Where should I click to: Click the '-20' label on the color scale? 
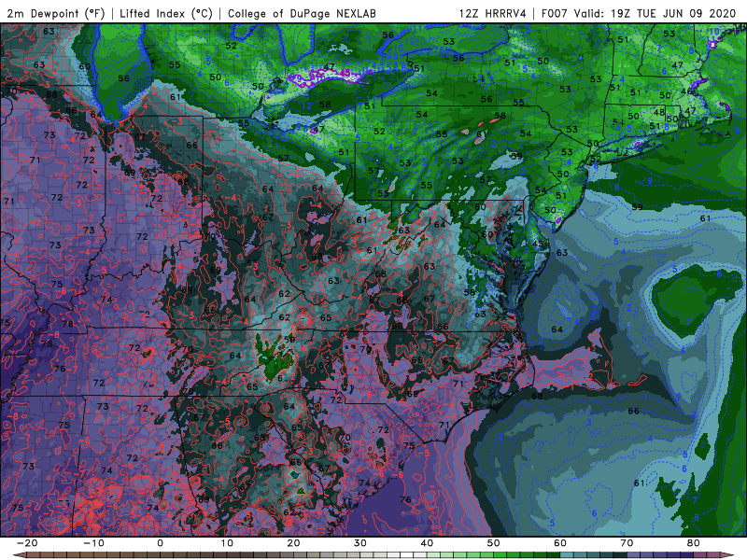[27, 543]
